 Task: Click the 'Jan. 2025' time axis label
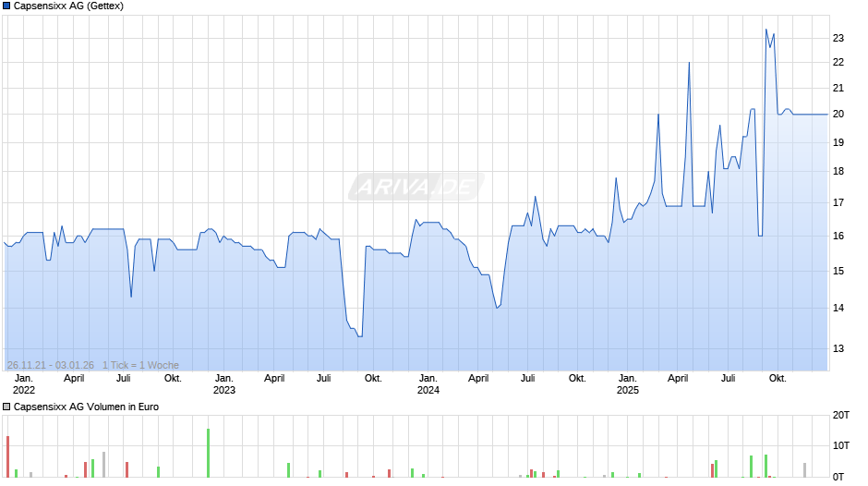point(628,384)
